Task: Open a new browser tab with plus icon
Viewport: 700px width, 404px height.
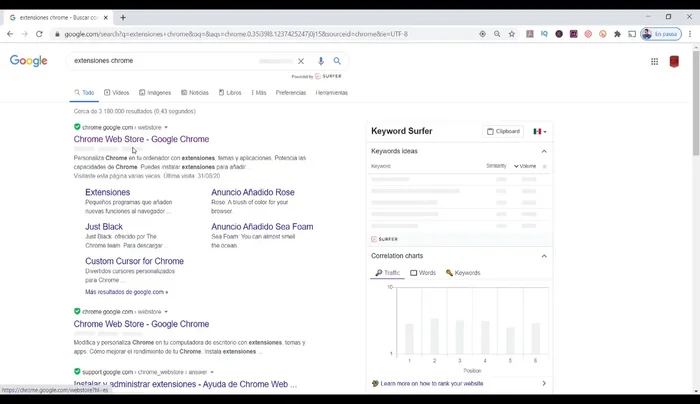Action: pyautogui.click(x=123, y=17)
